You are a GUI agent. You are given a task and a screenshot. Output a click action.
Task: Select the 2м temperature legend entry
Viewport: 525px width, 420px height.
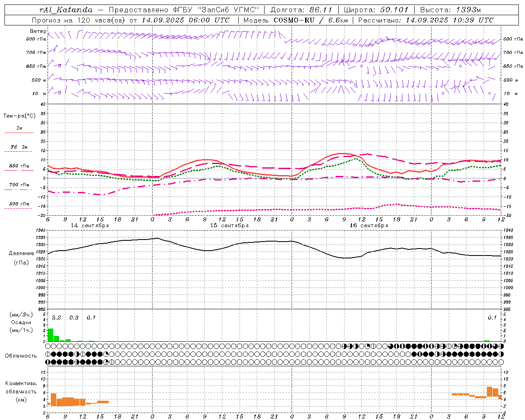[x=19, y=128]
